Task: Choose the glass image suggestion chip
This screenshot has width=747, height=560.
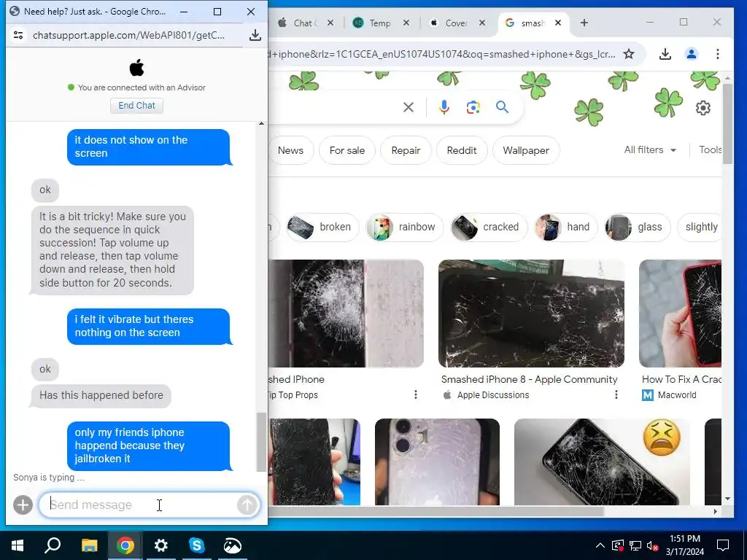Action: tap(638, 227)
